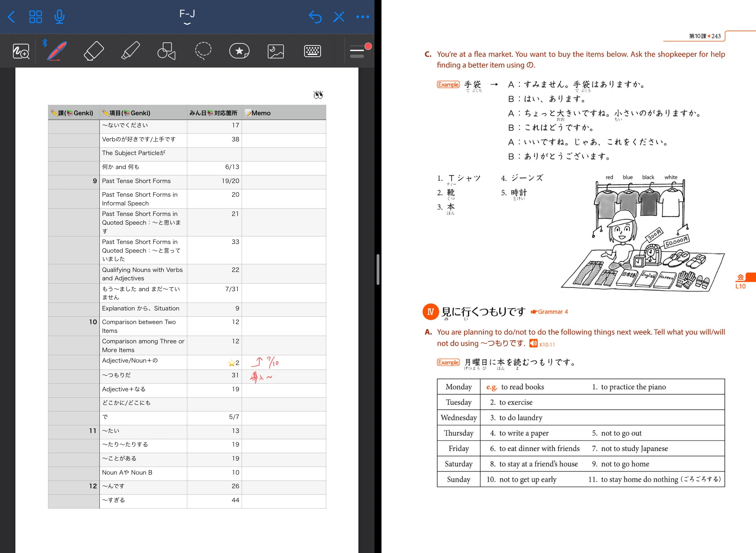The height and width of the screenshot is (553, 756).
Task: Select Explanation から、Situation cell
Action: coord(143,309)
